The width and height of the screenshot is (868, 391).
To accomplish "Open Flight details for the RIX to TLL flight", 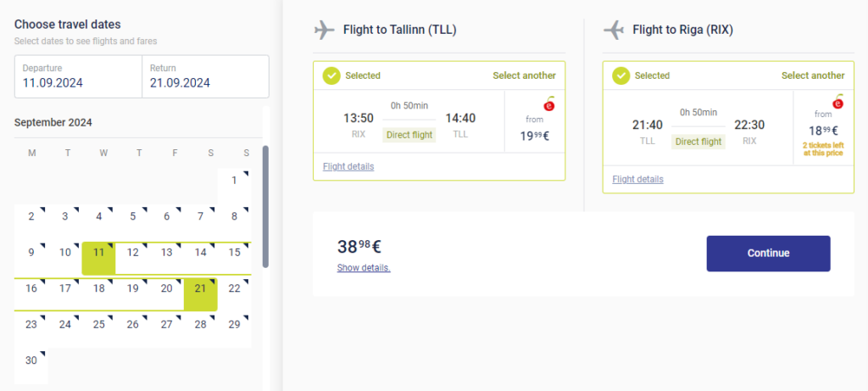I will point(348,166).
